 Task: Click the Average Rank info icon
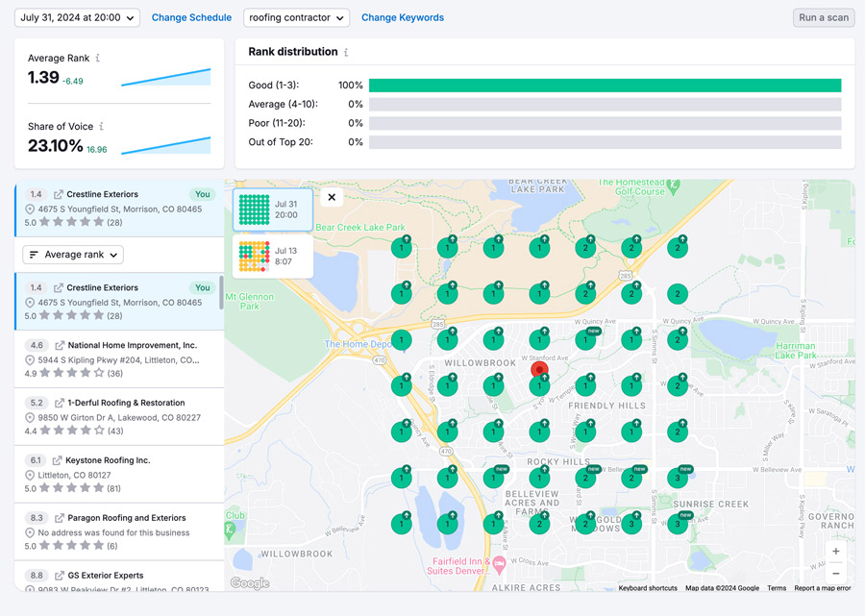click(98, 59)
